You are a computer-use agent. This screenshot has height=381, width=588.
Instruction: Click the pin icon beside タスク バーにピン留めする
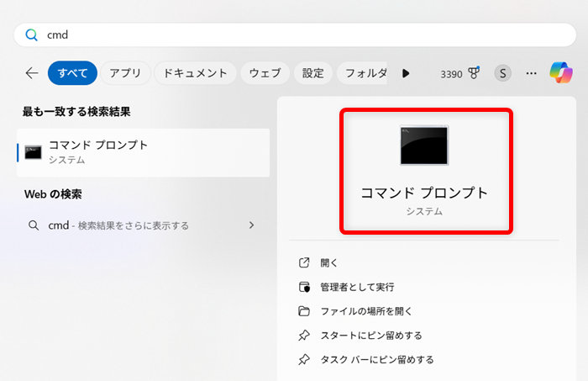coord(304,360)
